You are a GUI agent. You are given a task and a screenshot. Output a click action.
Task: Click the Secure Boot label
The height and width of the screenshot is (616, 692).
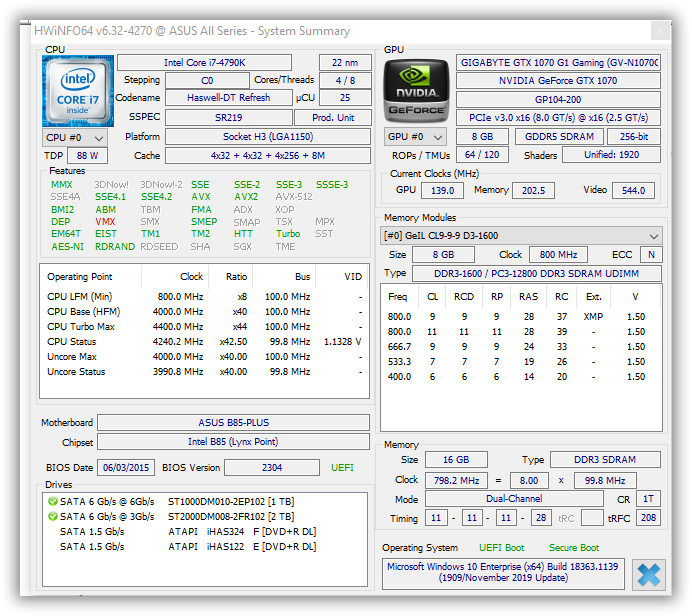coord(574,548)
